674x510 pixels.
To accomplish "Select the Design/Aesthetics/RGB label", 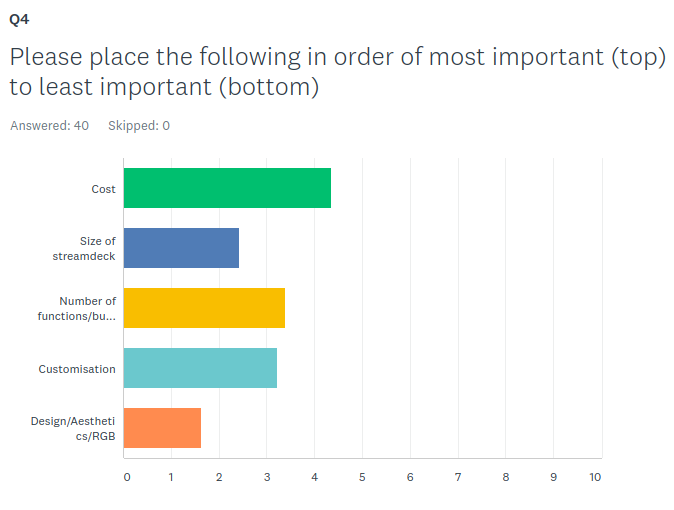I will click(73, 428).
